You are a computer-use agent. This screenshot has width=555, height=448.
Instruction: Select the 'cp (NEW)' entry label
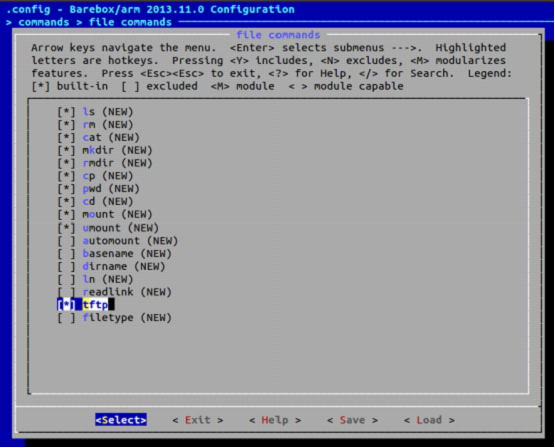(108, 176)
